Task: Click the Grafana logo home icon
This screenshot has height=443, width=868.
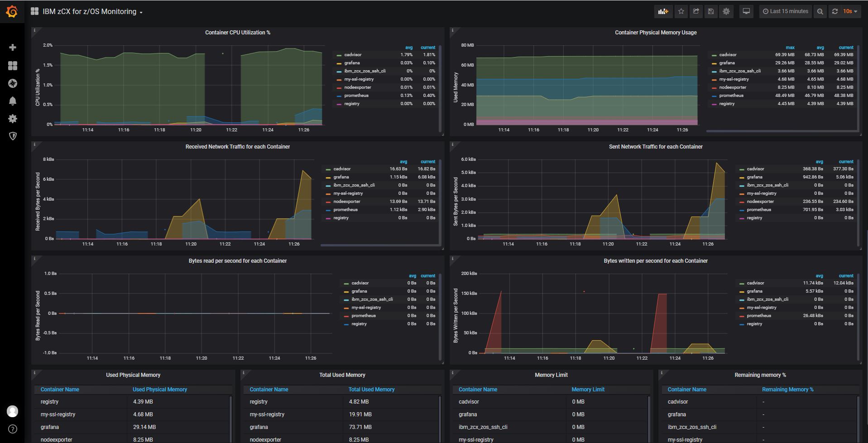Action: click(12, 12)
